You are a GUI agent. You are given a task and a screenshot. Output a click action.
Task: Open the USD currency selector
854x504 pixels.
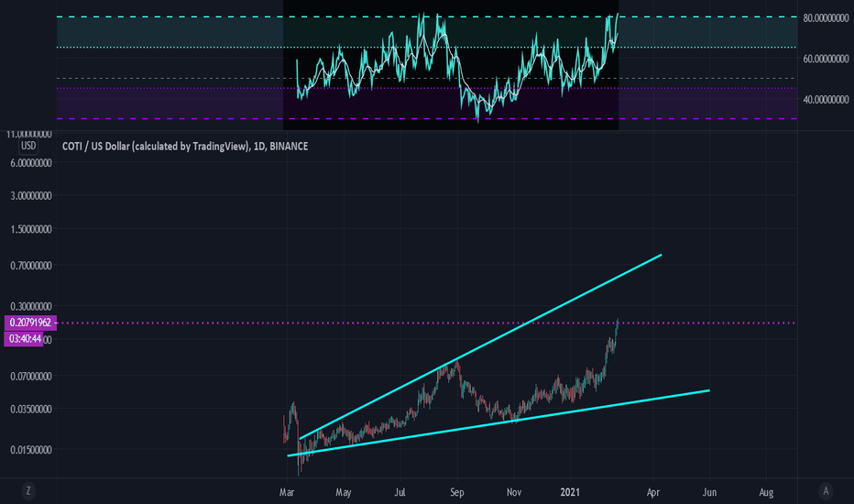click(28, 146)
